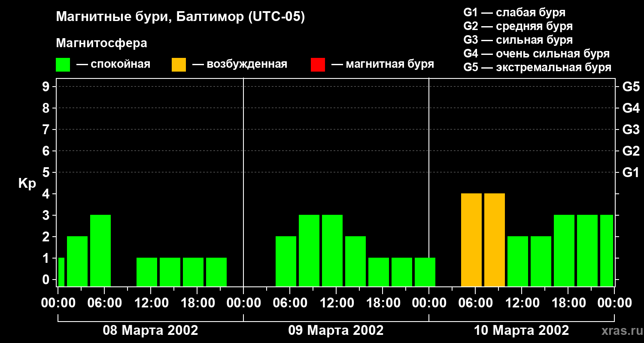Click the orange Kp 4 bar covering 07:00–10:00, 10 Марта
Image resolution: width=644 pixels, height=343 pixels.
point(495,240)
